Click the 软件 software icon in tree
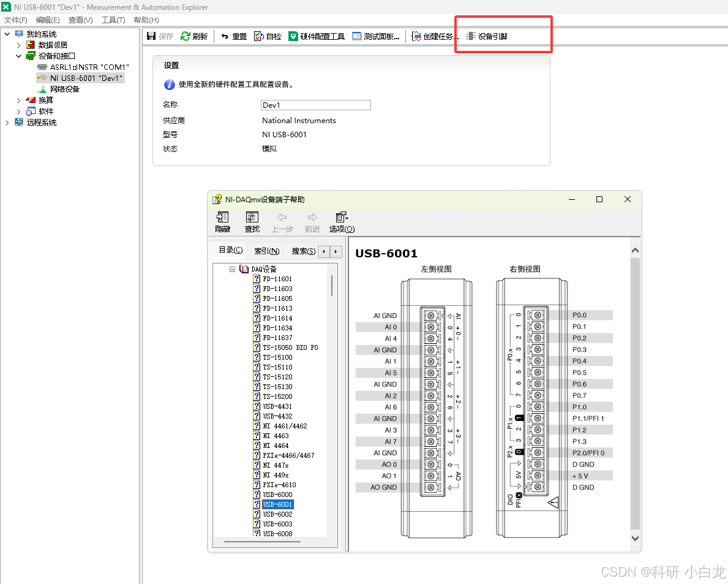Viewport: 728px width, 584px height. tap(31, 111)
